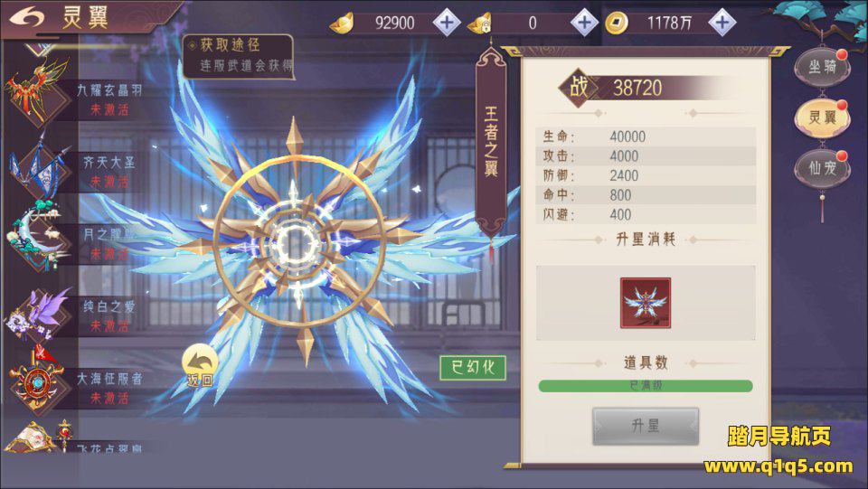This screenshot has width=868, height=489.
Task: Choose the 月之朦胧 moon wing
Action: pyautogui.click(x=38, y=238)
